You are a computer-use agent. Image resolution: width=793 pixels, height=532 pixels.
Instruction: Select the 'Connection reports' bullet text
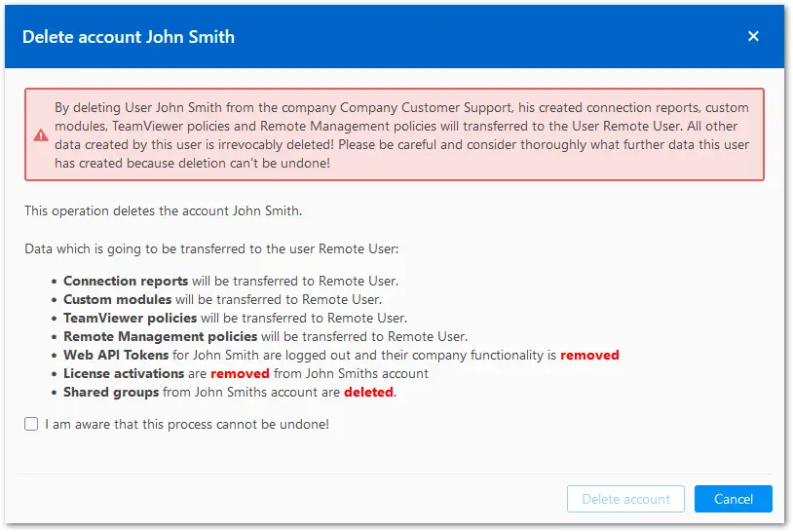pyautogui.click(x=231, y=281)
